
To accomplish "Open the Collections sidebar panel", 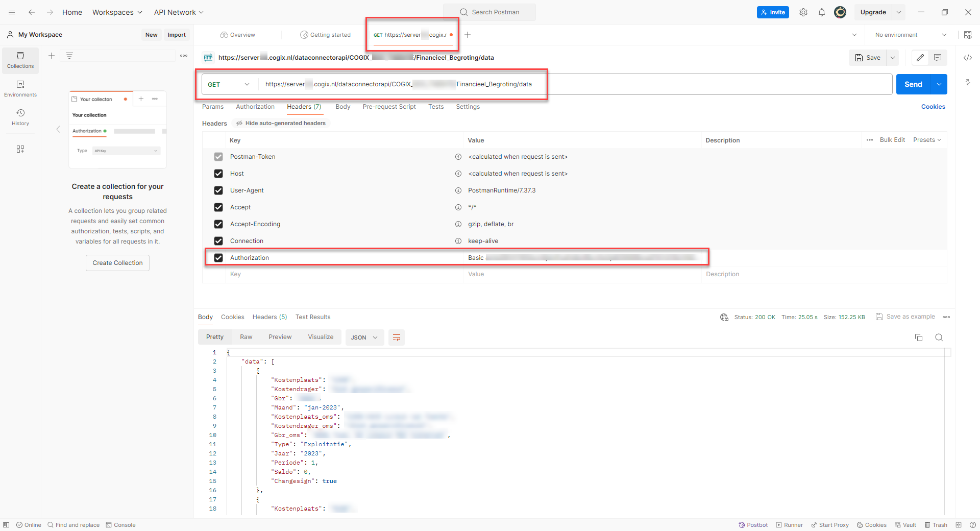I will click(x=20, y=60).
